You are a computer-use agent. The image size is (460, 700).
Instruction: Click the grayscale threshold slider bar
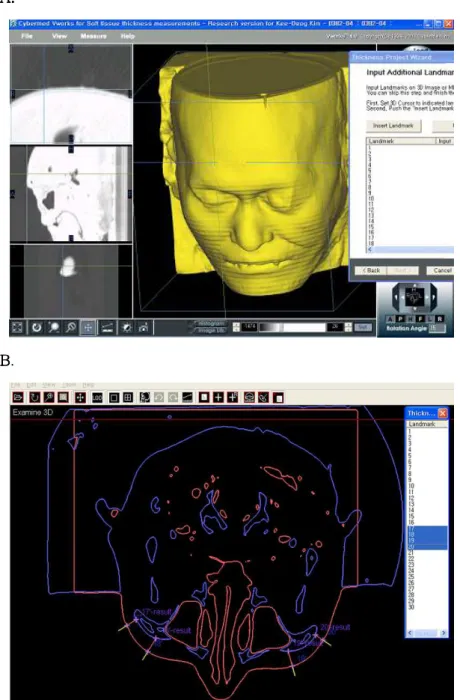(x=292, y=328)
